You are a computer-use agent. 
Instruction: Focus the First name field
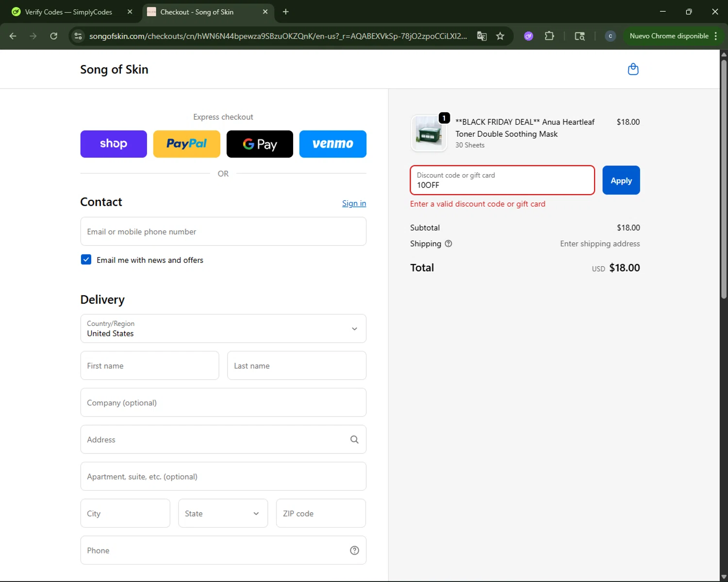[149, 366]
